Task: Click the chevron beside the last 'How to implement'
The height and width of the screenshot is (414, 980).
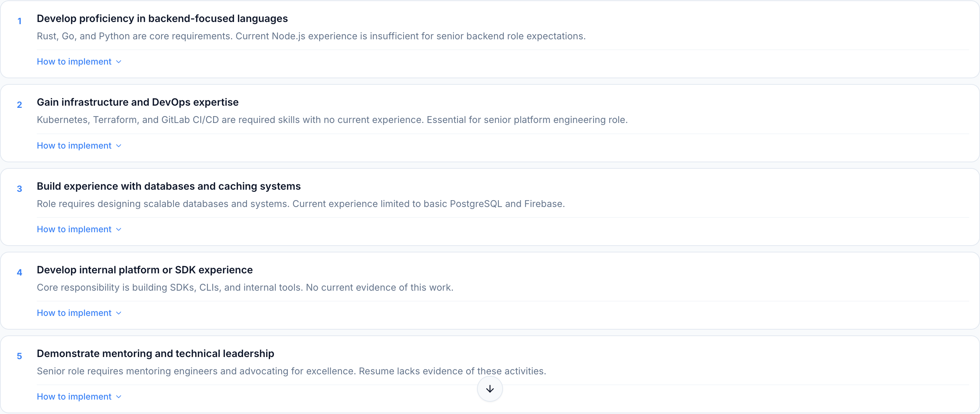Action: 118,396
